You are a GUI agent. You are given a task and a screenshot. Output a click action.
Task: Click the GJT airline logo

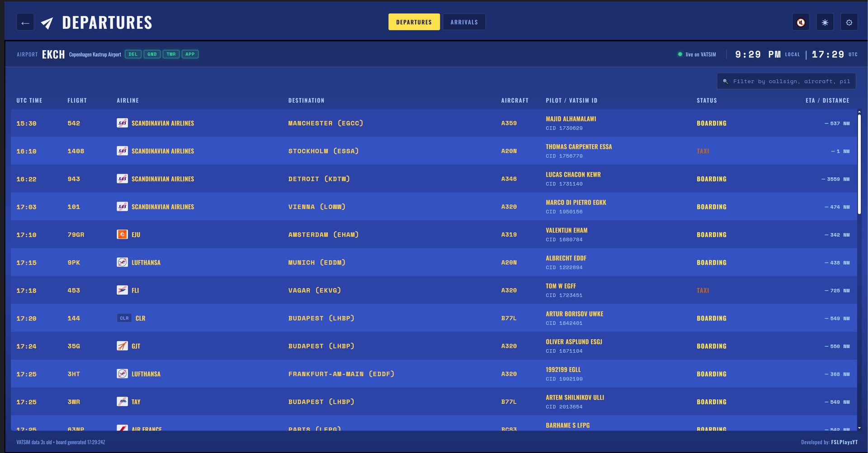coord(122,346)
